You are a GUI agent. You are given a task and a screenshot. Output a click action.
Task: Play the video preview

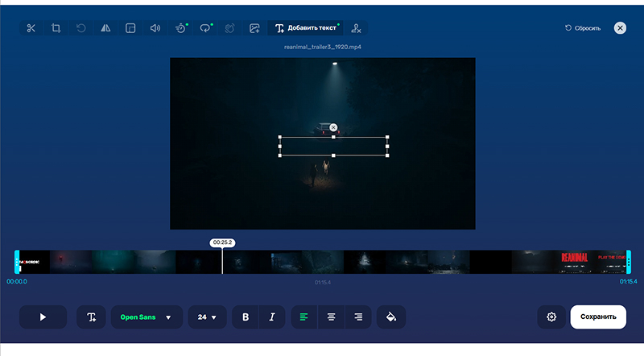click(43, 317)
